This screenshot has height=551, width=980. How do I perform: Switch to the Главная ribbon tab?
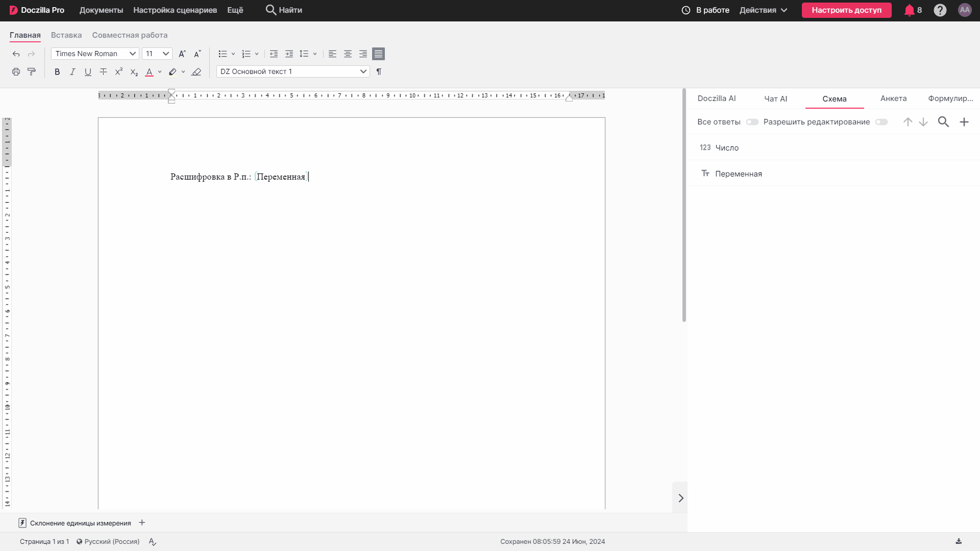25,35
